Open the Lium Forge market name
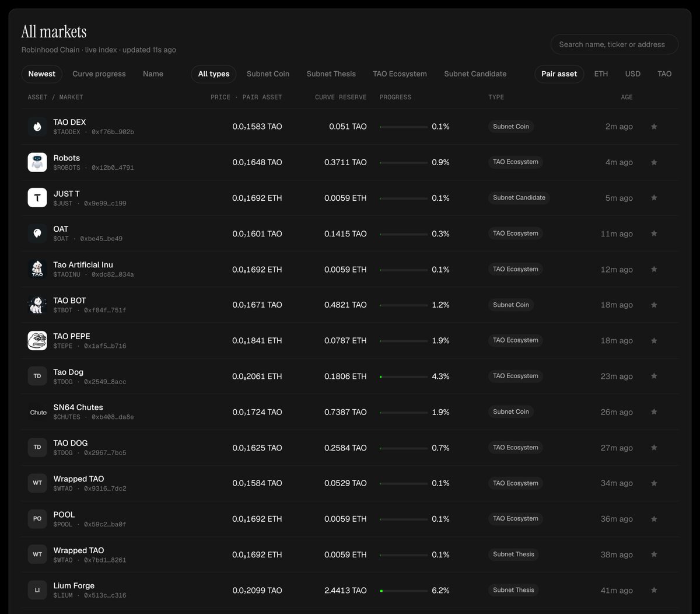 (73, 585)
